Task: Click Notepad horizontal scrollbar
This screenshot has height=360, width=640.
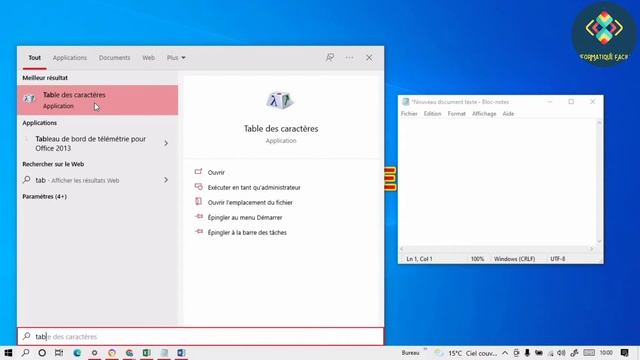Action: pyautogui.click(x=497, y=249)
